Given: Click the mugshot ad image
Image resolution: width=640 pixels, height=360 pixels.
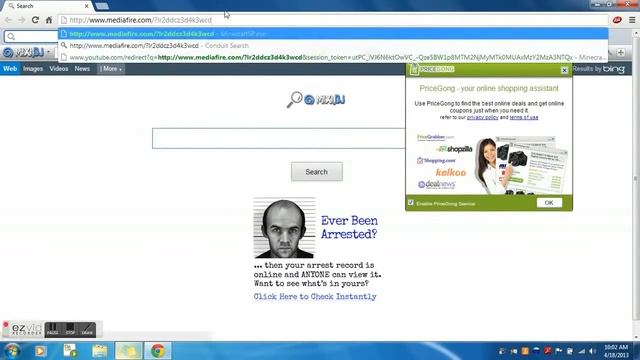Looking at the screenshot, I should click(x=284, y=228).
